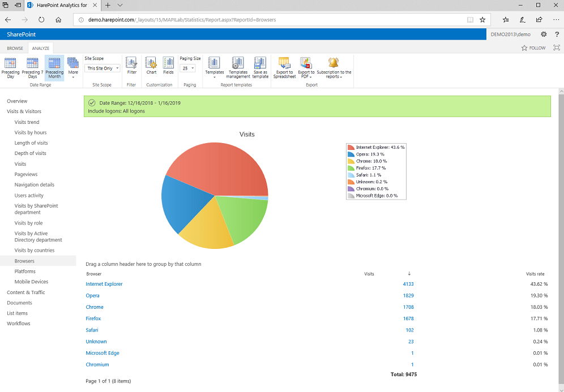Click the set tabs aside icon
564x392 pixels.
point(18,6)
